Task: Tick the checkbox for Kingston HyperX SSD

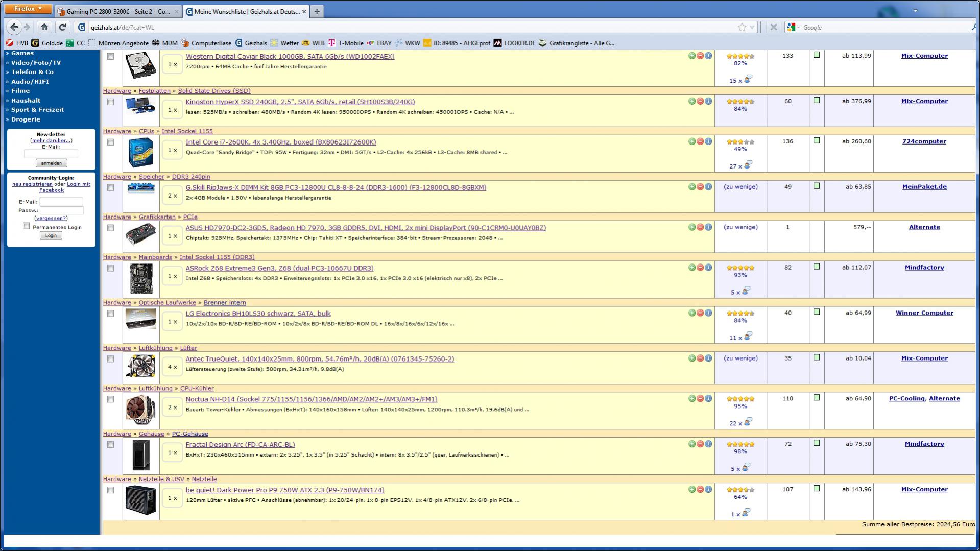Action: click(x=110, y=102)
